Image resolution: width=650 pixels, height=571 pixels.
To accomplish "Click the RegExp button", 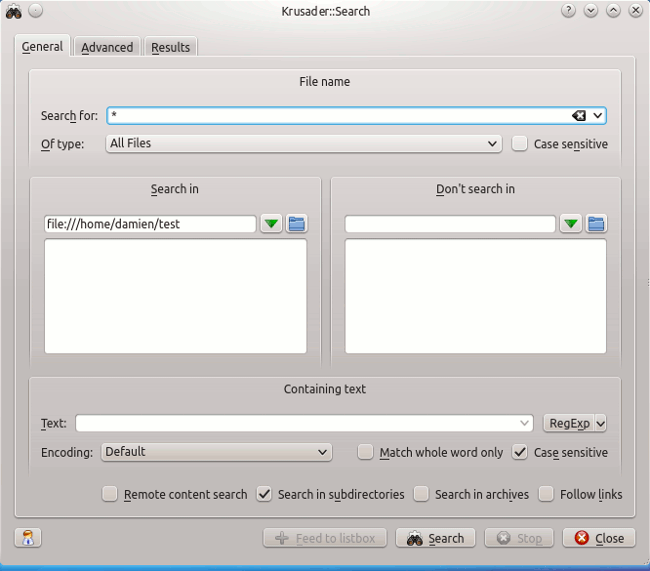I will click(569, 423).
